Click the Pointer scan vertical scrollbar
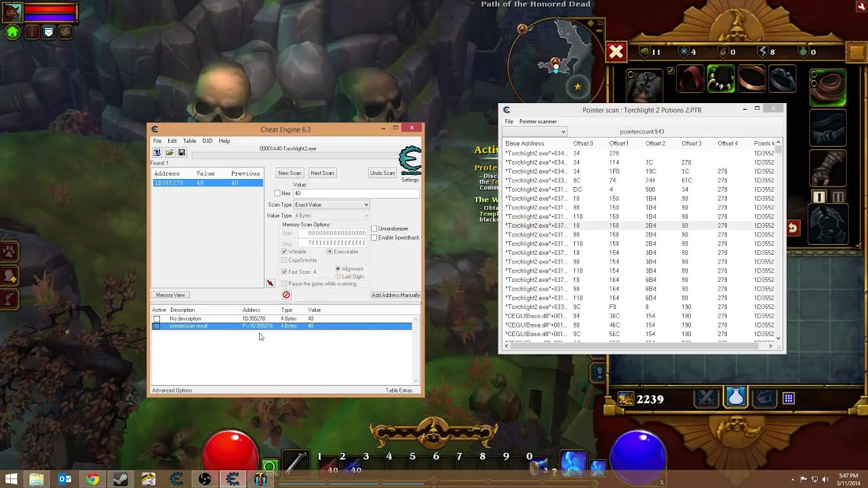The height and width of the screenshot is (488, 868). [778, 241]
